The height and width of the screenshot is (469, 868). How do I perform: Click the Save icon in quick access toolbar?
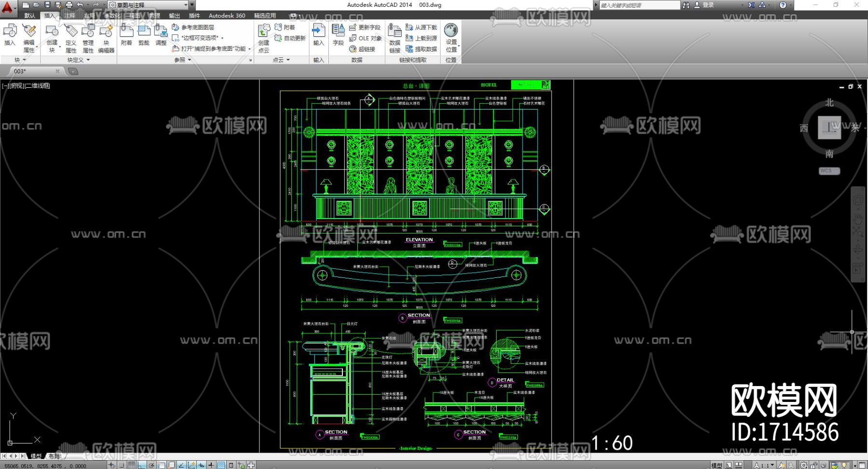47,5
